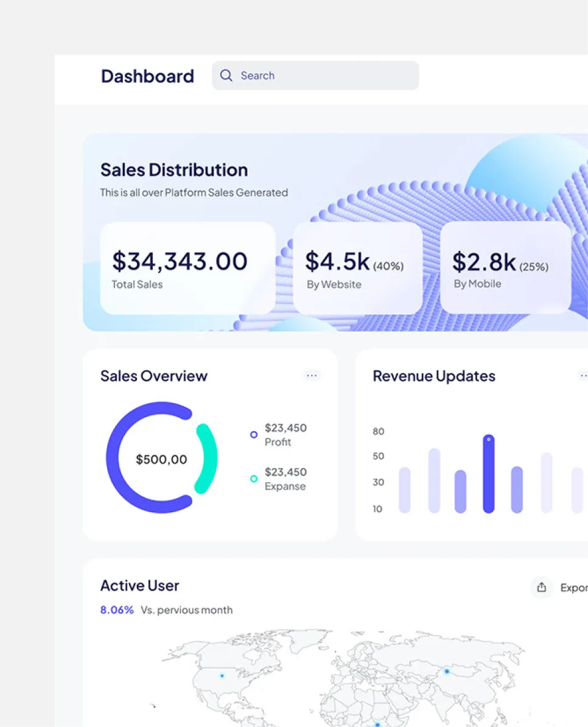Open the Sales Overview ellipsis options menu
Viewport: 588px width, 727px height.
(312, 376)
